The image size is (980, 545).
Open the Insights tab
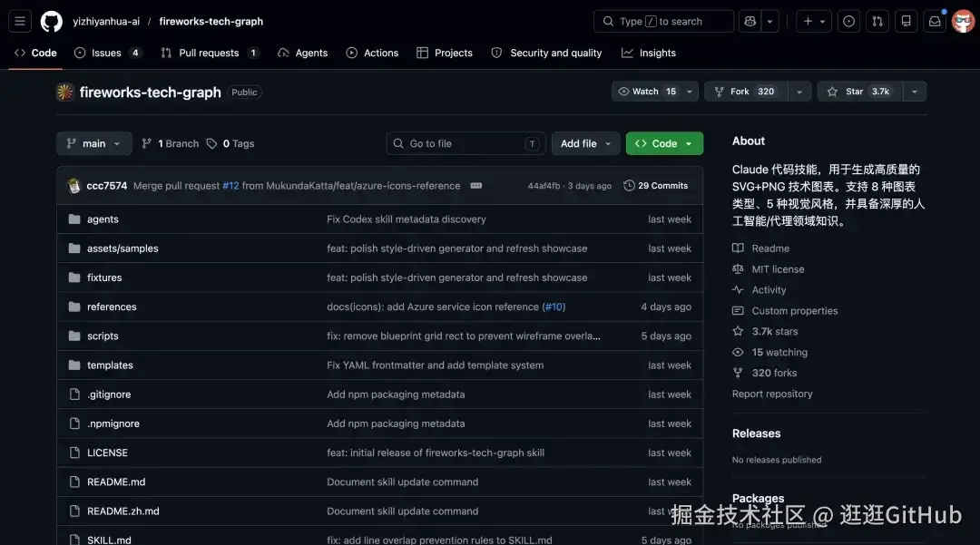[x=649, y=54]
